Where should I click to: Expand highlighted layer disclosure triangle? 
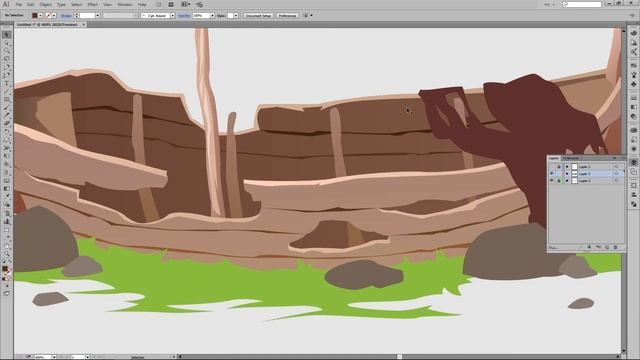[567, 174]
